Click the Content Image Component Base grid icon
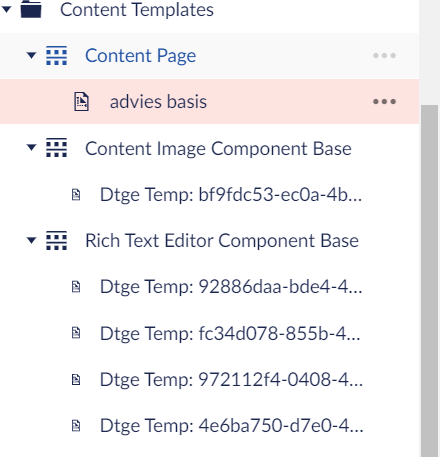This screenshot has height=457, width=440. (56, 148)
